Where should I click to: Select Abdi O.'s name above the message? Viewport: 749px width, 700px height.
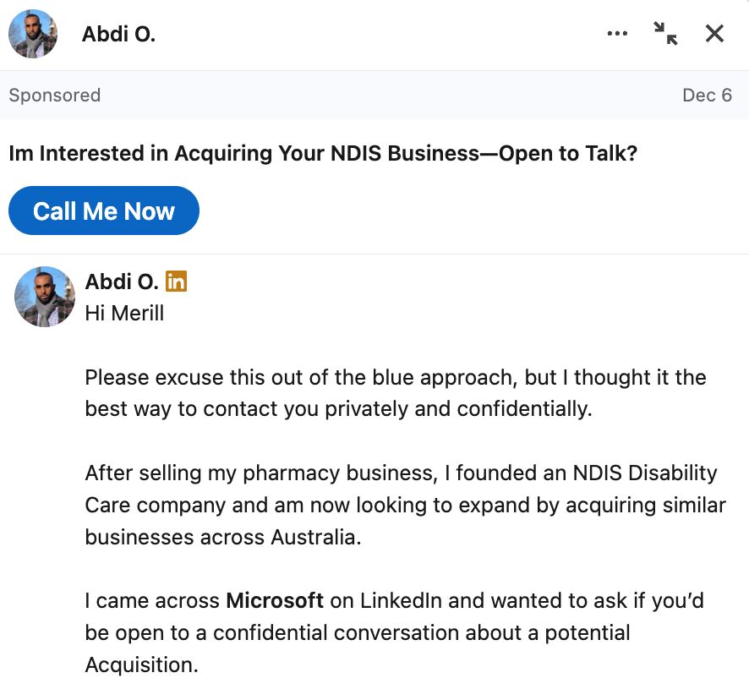point(118,282)
